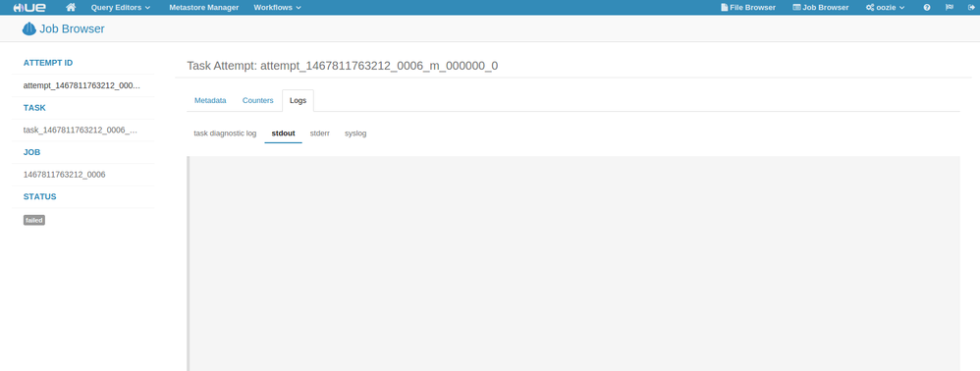The width and height of the screenshot is (980, 371).
Task: Click the sign out icon
Action: pyautogui.click(x=970, y=8)
